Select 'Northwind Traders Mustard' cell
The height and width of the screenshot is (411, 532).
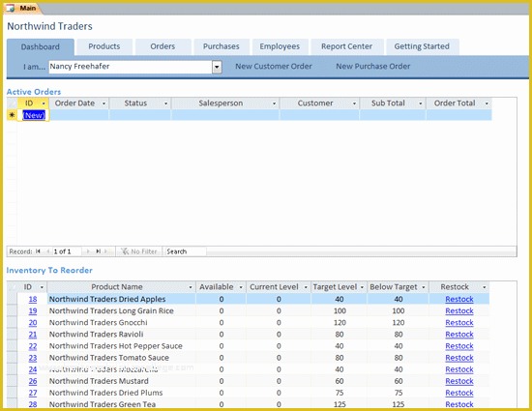point(122,381)
